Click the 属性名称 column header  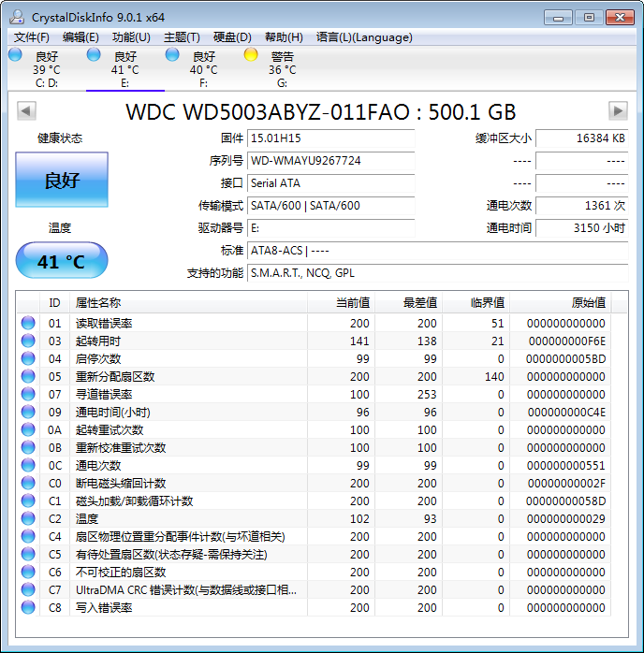[98, 303]
